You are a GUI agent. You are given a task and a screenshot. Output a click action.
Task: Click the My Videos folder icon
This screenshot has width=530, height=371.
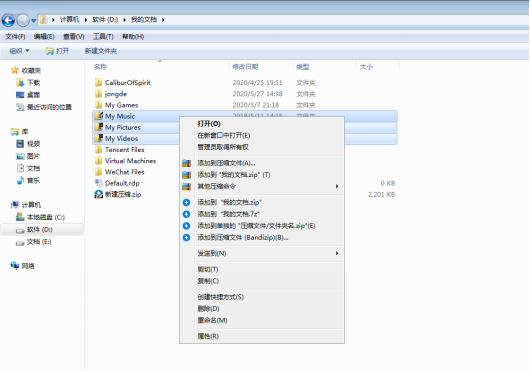pyautogui.click(x=99, y=138)
